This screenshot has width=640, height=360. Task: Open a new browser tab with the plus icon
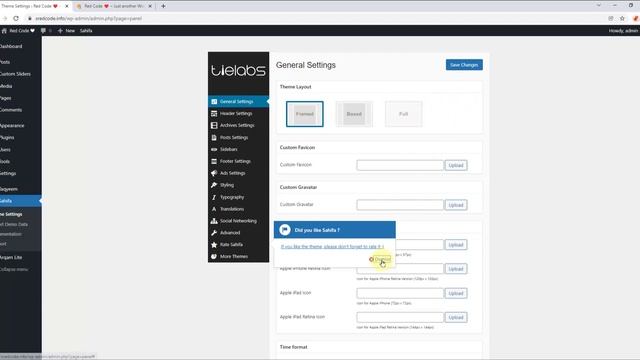click(x=163, y=6)
